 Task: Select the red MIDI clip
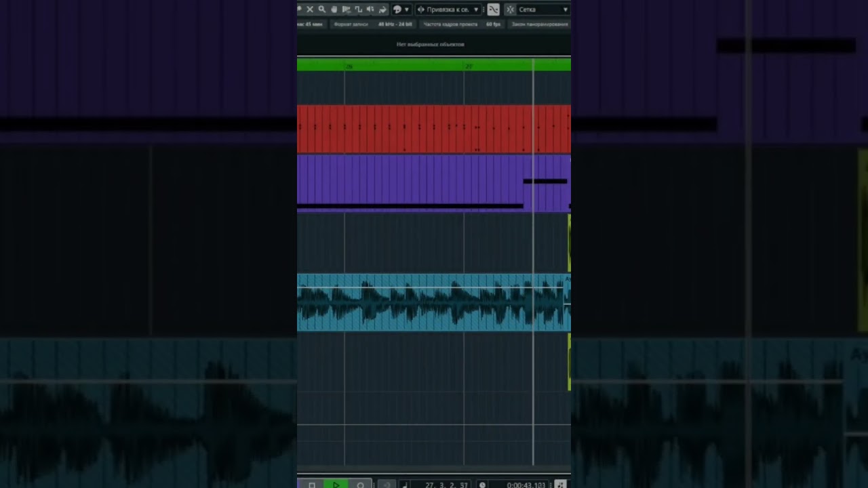click(x=434, y=129)
